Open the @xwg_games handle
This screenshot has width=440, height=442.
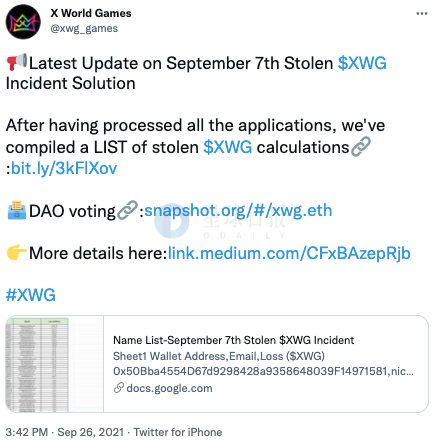tap(84, 29)
